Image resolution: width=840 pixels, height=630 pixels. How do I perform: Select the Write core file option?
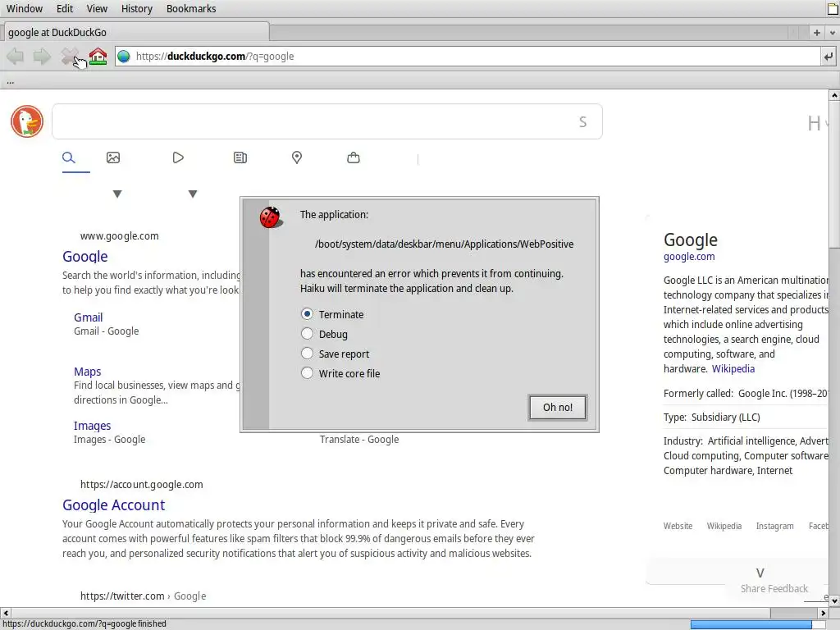click(307, 373)
